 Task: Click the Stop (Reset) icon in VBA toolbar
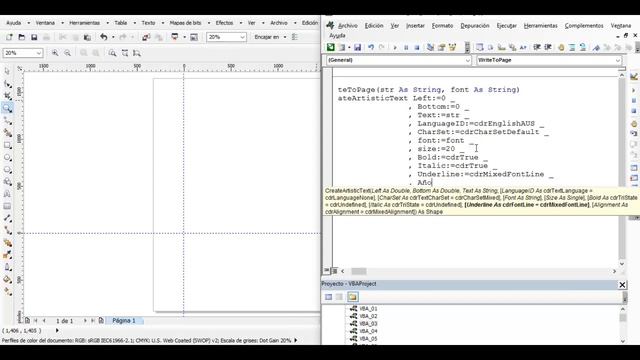[417, 47]
